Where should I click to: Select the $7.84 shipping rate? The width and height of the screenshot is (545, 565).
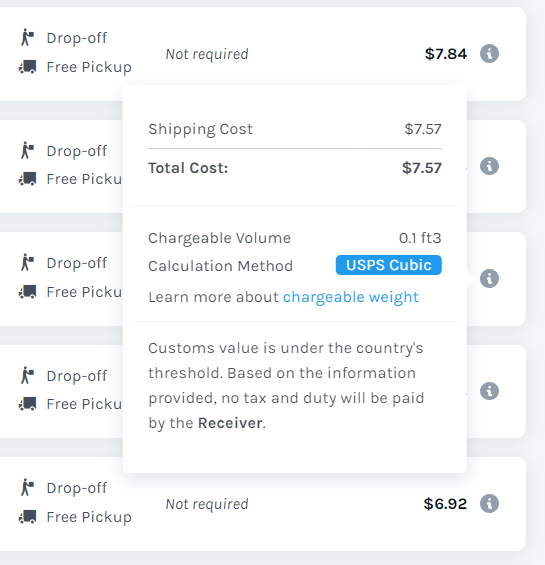pos(446,54)
